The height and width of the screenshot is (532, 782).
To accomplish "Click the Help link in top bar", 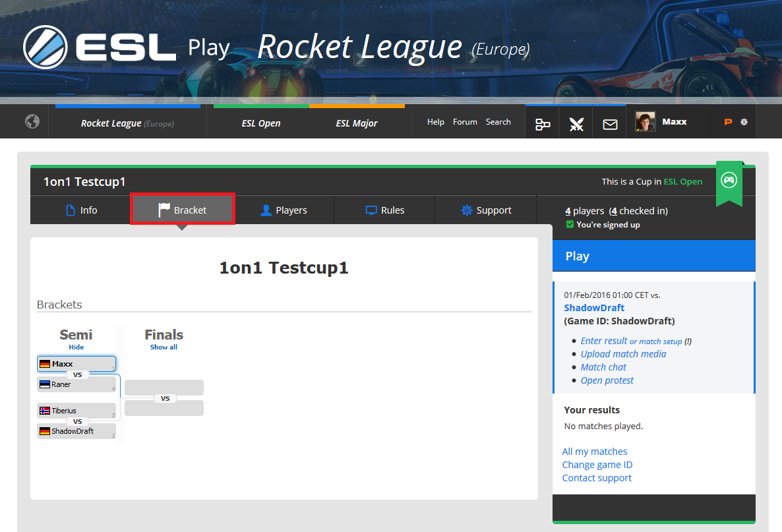I will point(435,122).
